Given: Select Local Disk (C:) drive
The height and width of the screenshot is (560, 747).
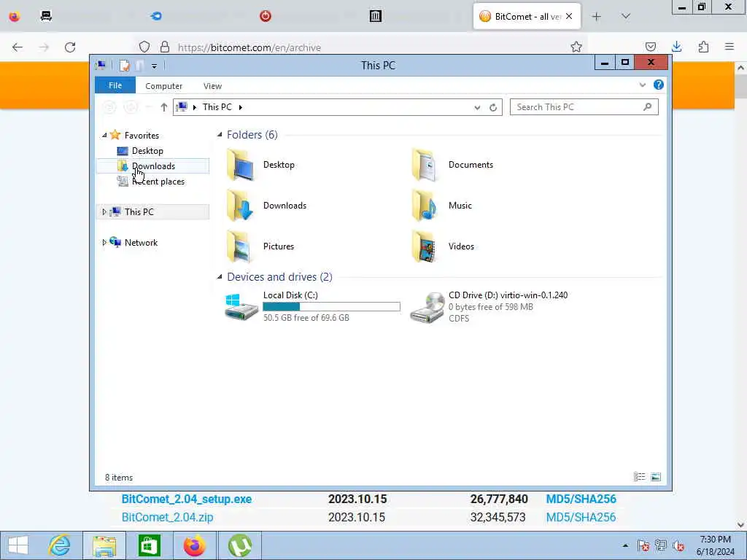Looking at the screenshot, I should coord(312,306).
